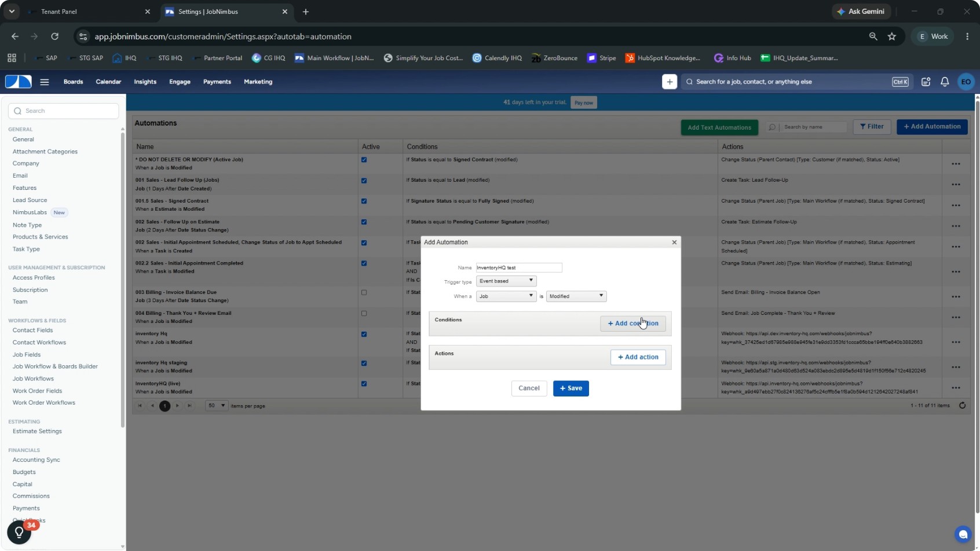Open Chrome zoom magnifier icon
Image resolution: width=980 pixels, height=551 pixels.
(873, 36)
